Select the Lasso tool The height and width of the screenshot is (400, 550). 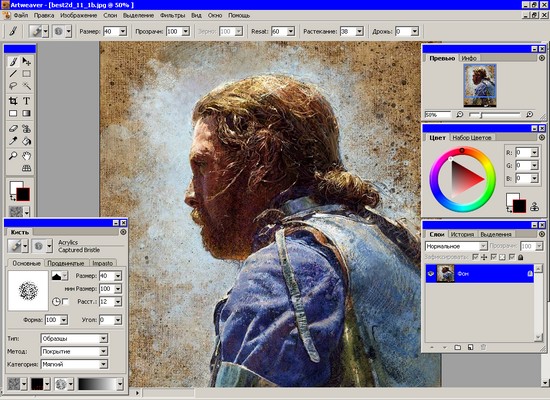point(13,86)
